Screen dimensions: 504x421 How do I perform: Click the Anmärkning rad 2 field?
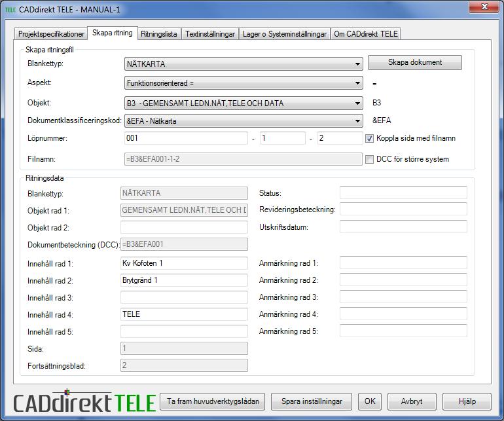(x=403, y=280)
